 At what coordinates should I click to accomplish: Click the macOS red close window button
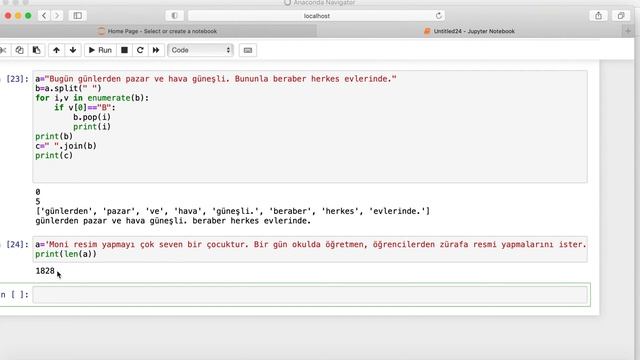point(8,16)
